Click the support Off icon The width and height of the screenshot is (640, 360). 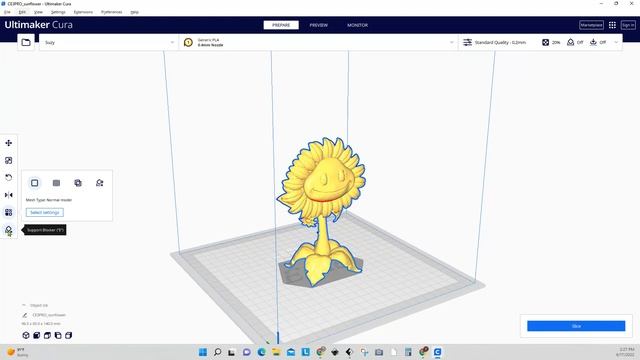pos(571,42)
